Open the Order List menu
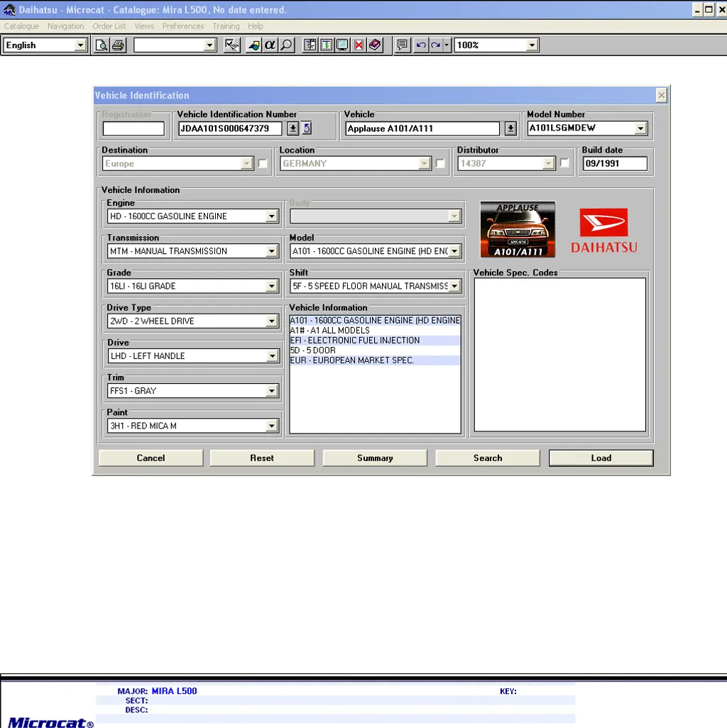Viewport: 727px width, 728px height. point(109,26)
